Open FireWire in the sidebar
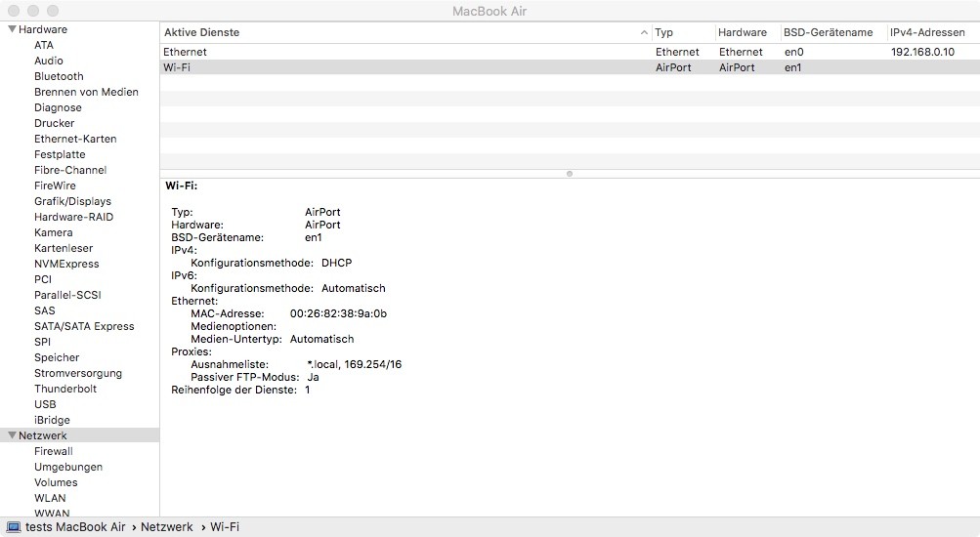This screenshot has height=537, width=980. pyautogui.click(x=55, y=186)
